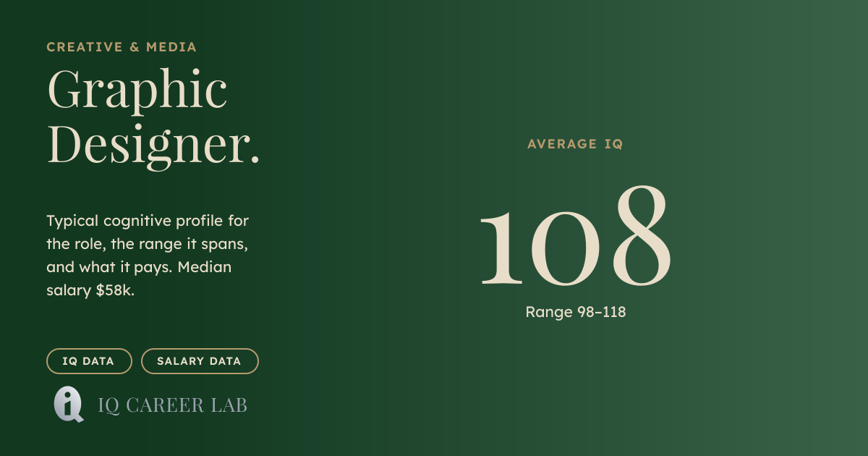Select the SALARY DATA pill tag

point(200,361)
